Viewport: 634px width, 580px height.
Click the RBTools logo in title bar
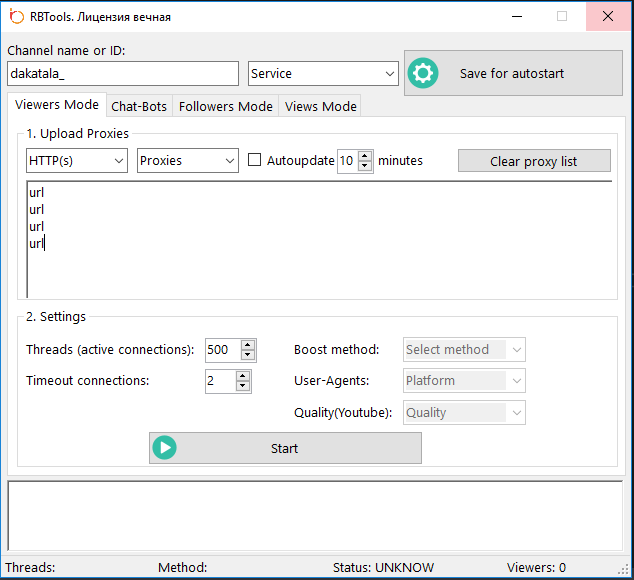point(15,16)
